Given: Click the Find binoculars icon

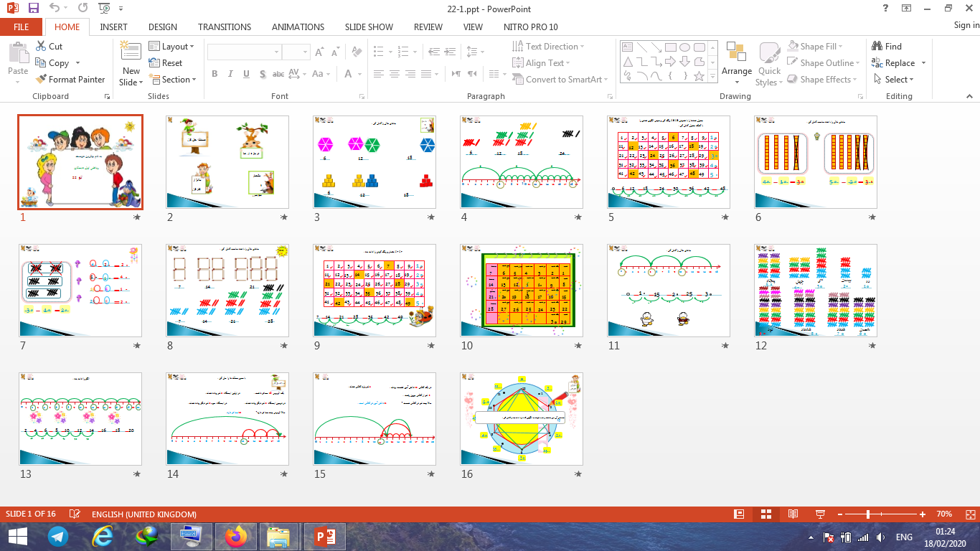Looking at the screenshot, I should pos(877,47).
